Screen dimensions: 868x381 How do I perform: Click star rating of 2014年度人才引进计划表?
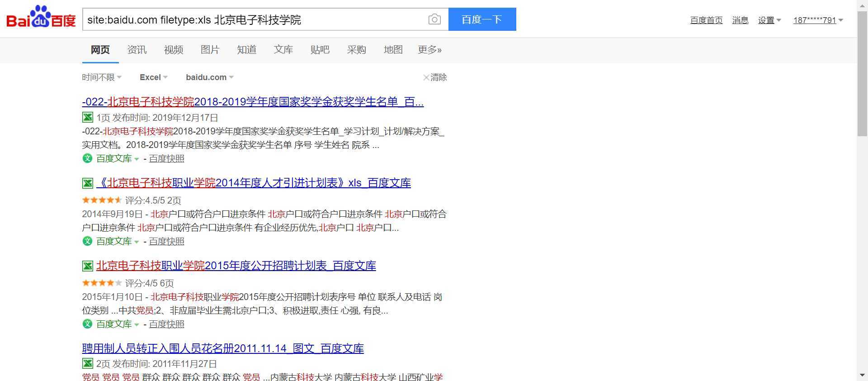(102, 200)
